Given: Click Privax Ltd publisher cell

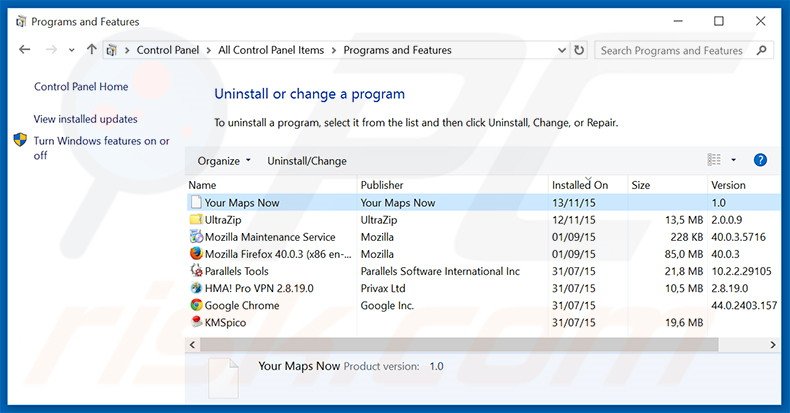Looking at the screenshot, I should pos(383,289).
